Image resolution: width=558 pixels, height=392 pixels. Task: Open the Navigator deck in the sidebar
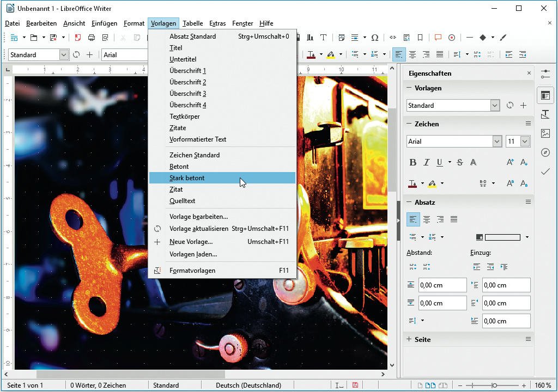tap(545, 152)
